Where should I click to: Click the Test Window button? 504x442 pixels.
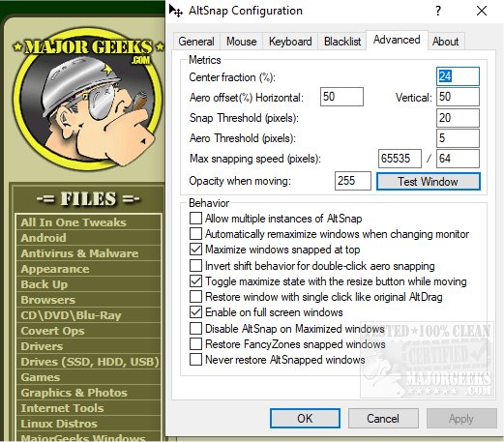[429, 182]
